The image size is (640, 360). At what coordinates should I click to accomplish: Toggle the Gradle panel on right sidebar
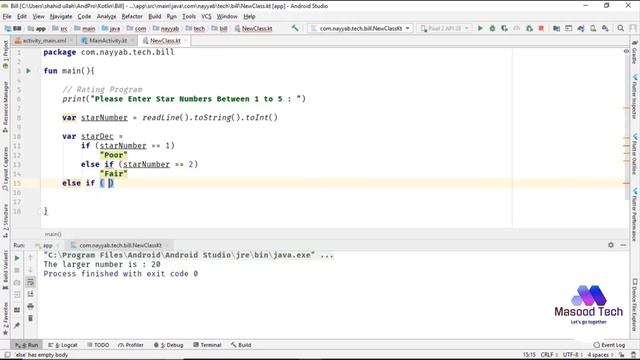coord(635,52)
